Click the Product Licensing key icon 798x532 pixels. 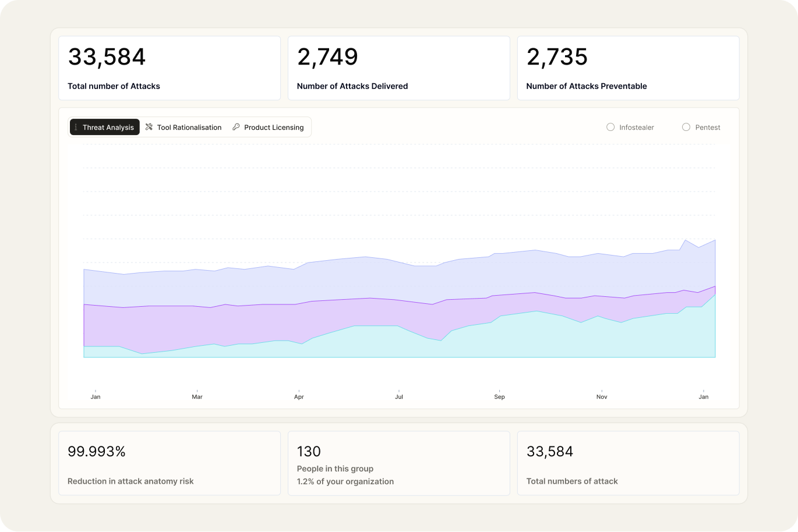pos(236,127)
